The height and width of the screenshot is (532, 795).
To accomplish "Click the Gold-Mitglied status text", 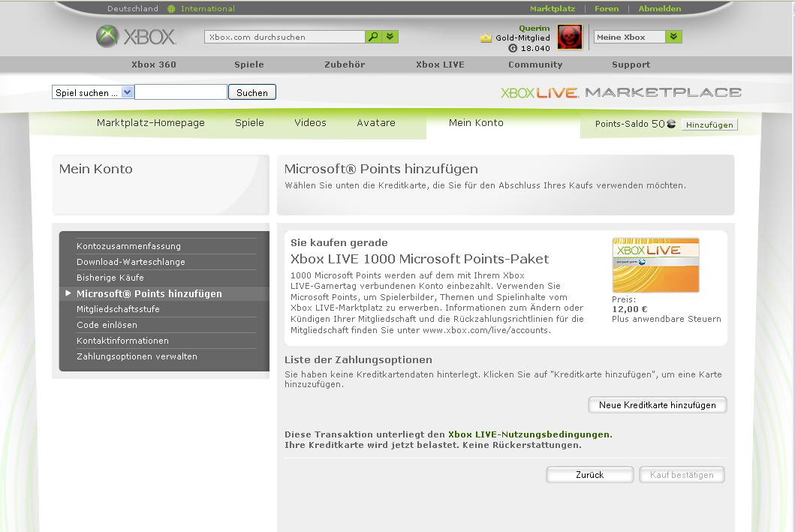I will click(522, 38).
